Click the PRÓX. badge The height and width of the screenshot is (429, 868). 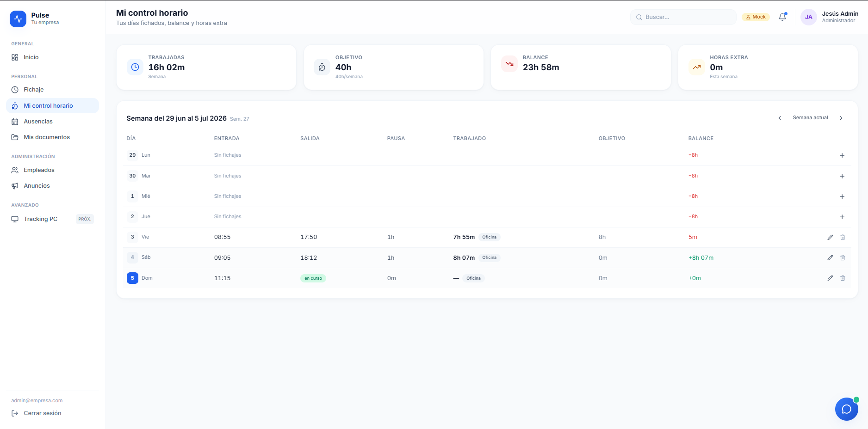(x=85, y=219)
